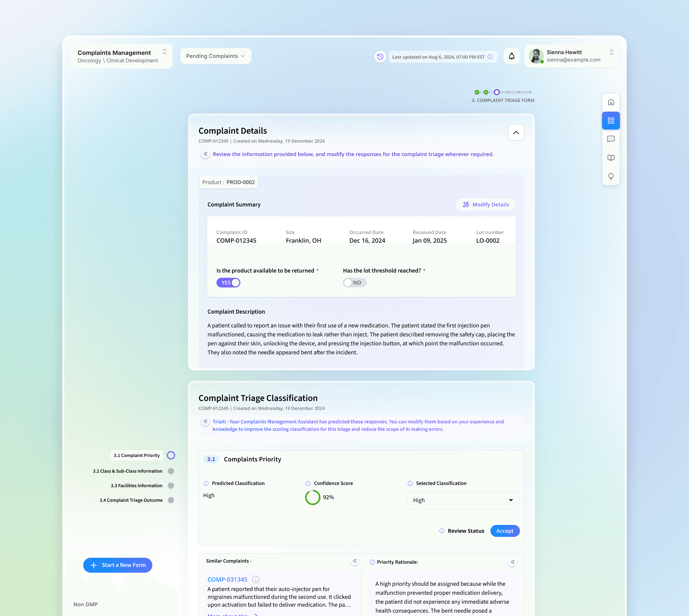
Task: Toggle product available to be returned switch
Action: tap(228, 283)
